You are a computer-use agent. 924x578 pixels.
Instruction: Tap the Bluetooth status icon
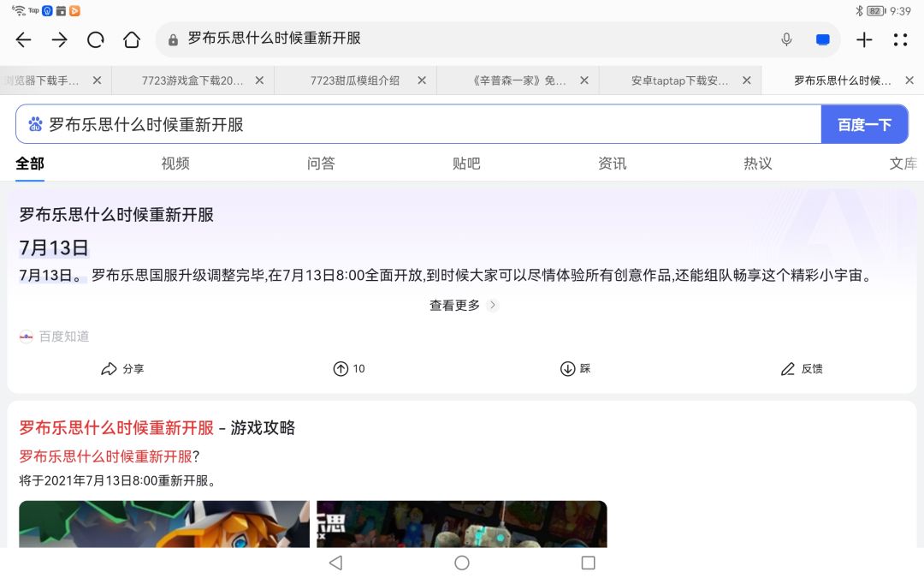coord(859,10)
